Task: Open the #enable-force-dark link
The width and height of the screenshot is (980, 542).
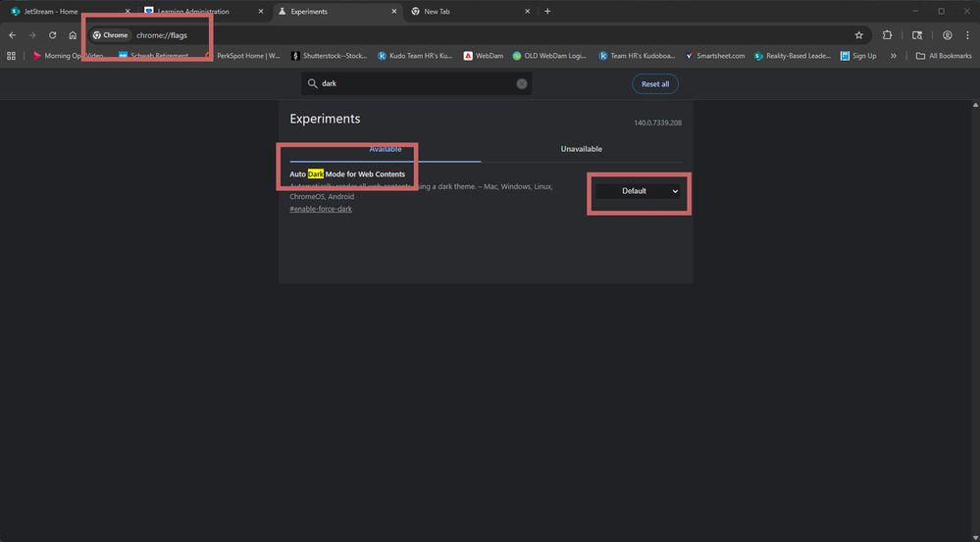Action: (x=321, y=209)
